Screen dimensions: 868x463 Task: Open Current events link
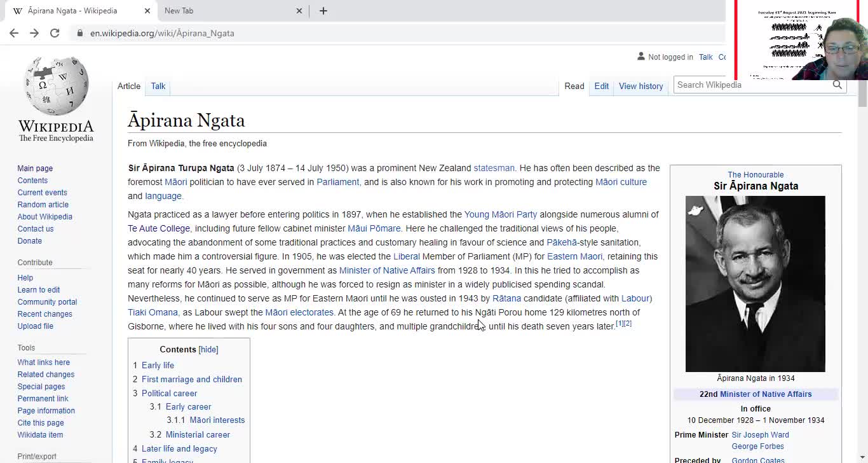(42, 193)
